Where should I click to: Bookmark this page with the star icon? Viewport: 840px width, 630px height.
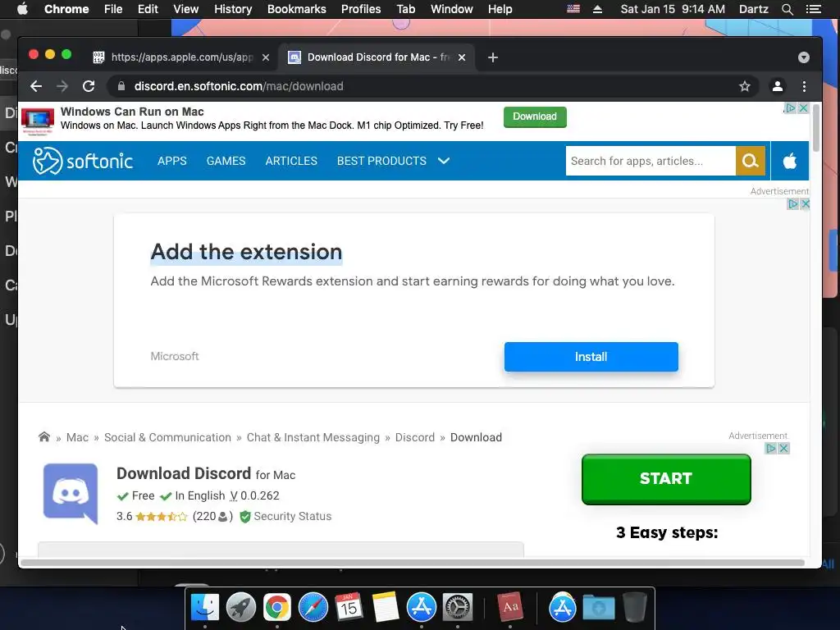pyautogui.click(x=745, y=86)
